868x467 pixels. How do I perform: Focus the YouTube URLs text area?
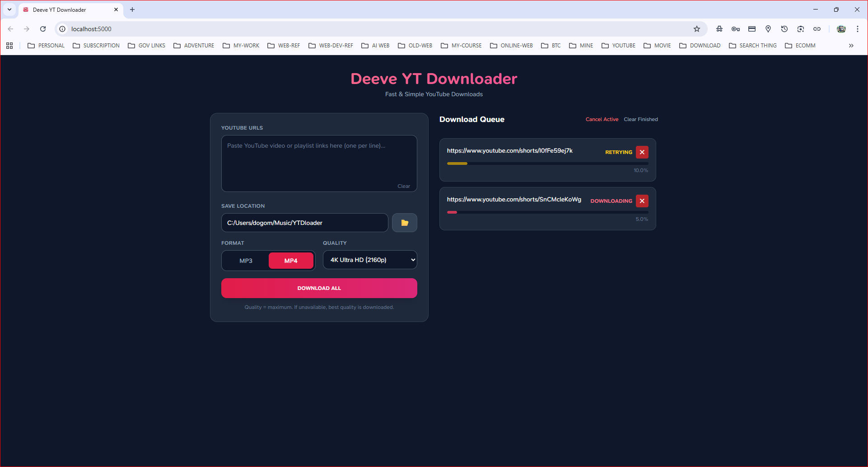(319, 163)
